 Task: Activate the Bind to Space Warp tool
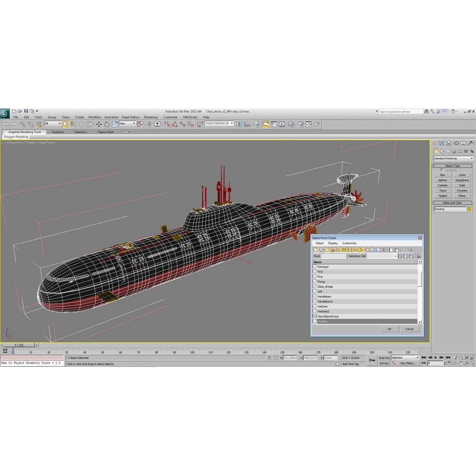39,124
